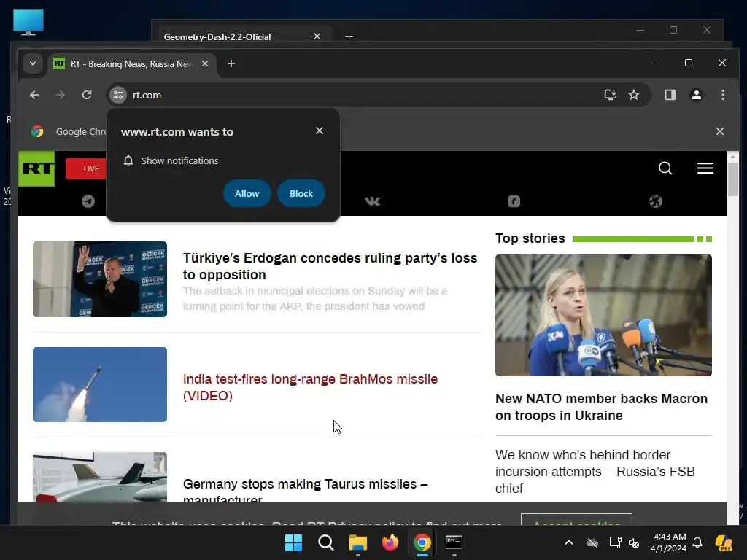
Task: Click the Top stories NATO photo
Action: pyautogui.click(x=603, y=315)
